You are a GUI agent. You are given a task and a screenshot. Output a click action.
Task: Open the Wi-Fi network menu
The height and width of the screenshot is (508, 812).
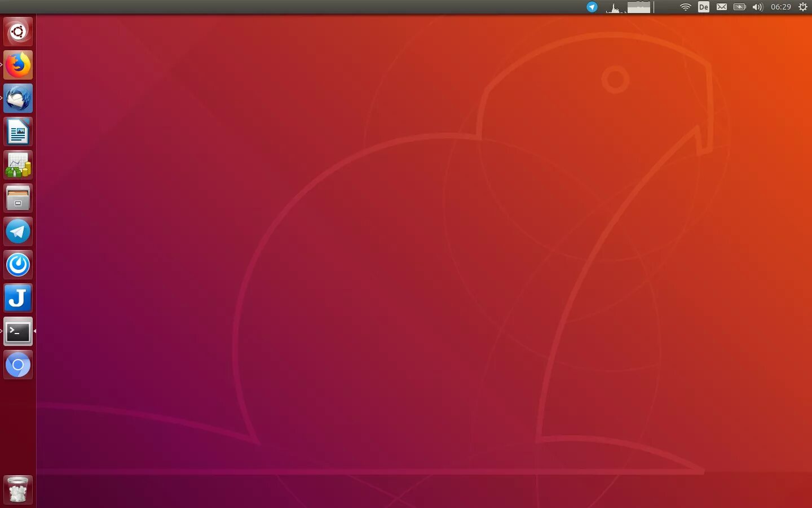tap(685, 7)
